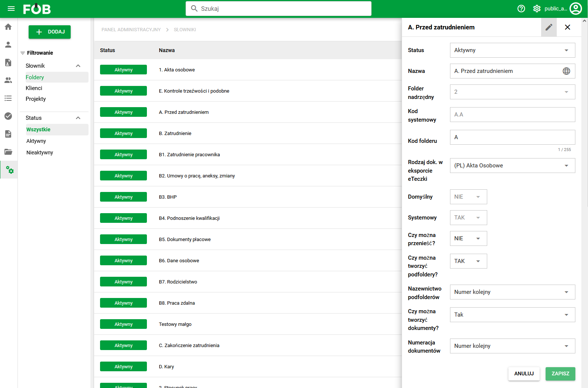588x388 pixels.
Task: Open the admin gears sidebar icon
Action: click(10, 170)
